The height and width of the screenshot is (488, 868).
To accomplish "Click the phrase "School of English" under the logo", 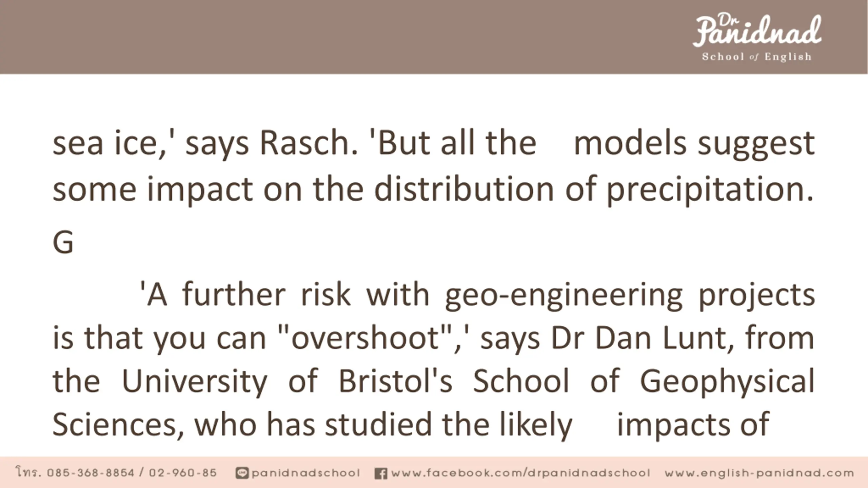I will pos(756,57).
